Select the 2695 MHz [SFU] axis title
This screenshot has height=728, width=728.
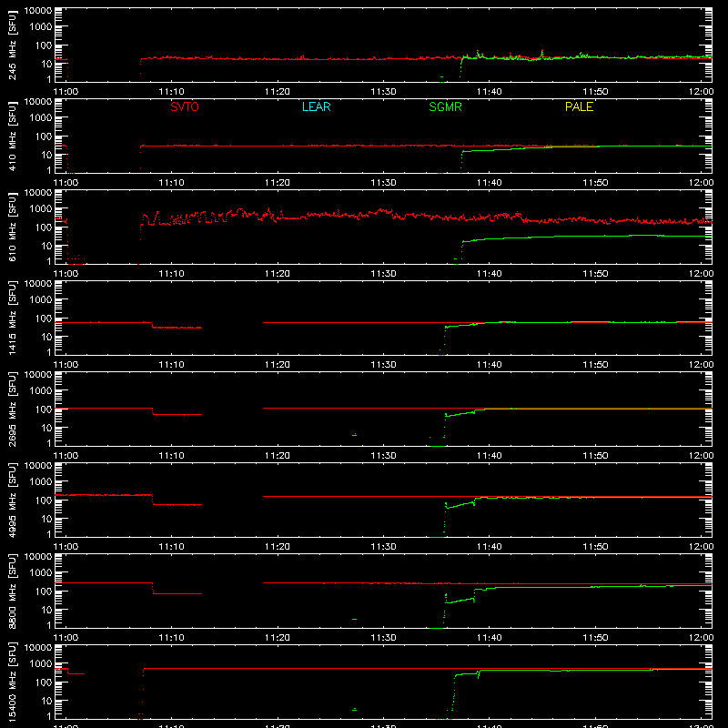click(13, 409)
